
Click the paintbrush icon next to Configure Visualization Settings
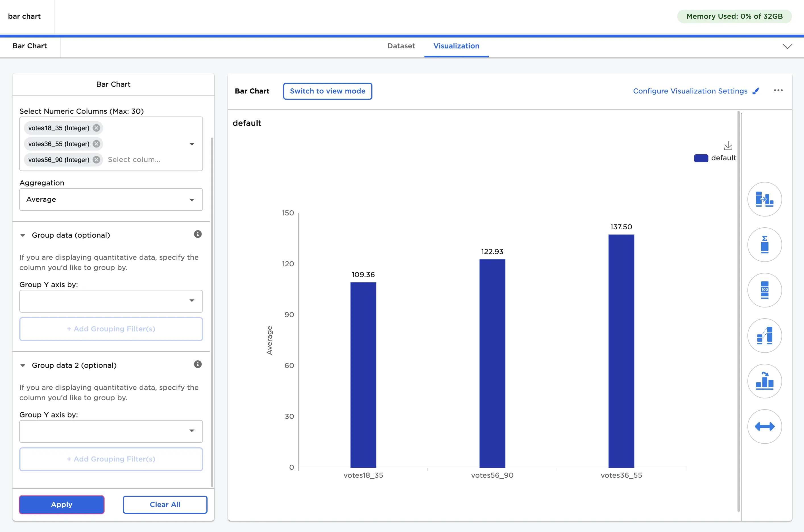pos(756,91)
